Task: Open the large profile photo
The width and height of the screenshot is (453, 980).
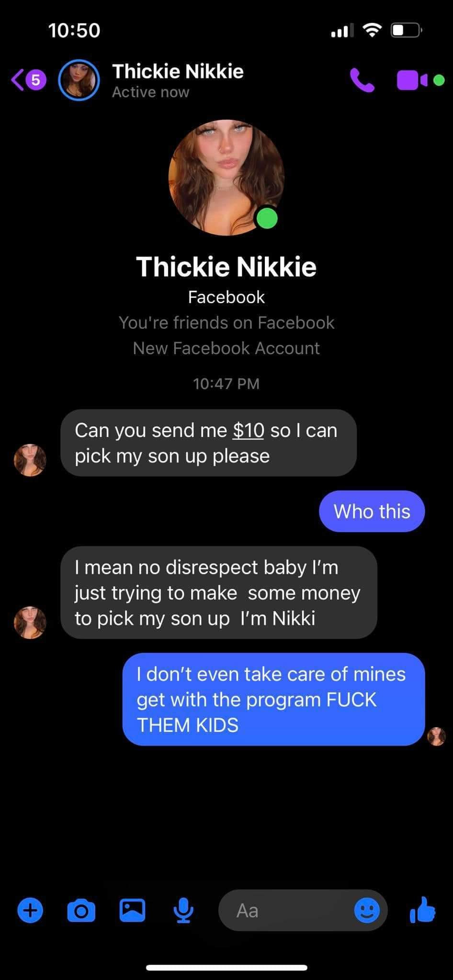Action: tap(226, 178)
